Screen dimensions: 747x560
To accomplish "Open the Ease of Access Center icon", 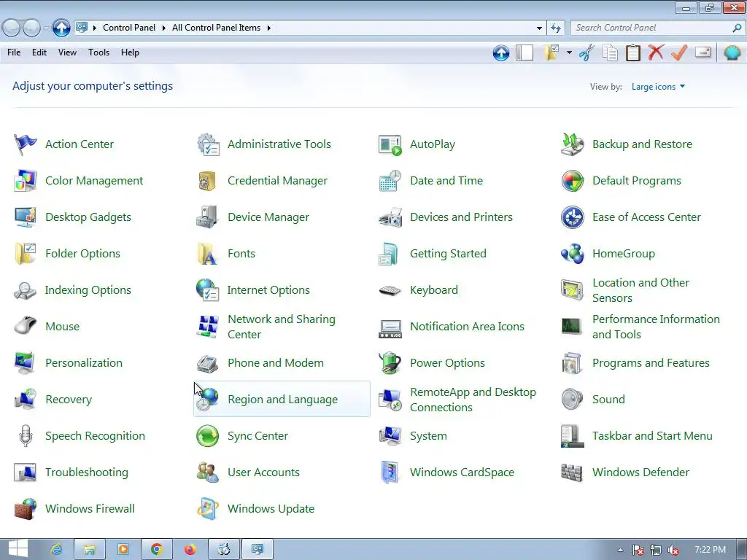I will [572, 217].
